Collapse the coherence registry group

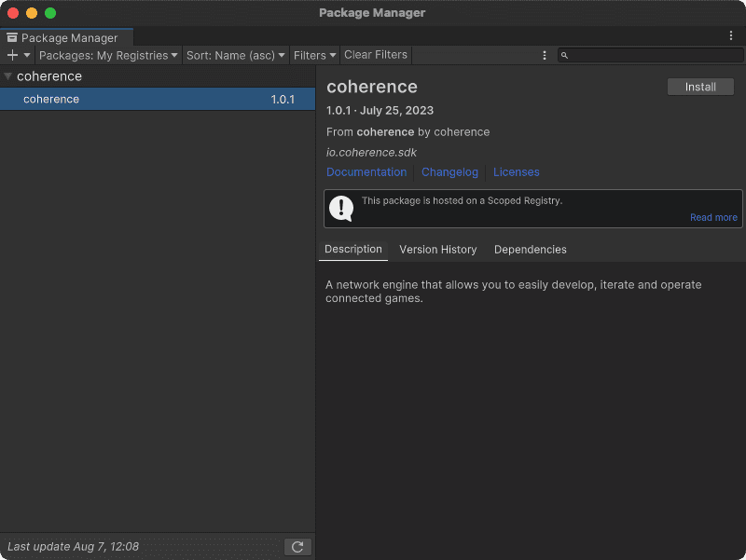pos(8,76)
